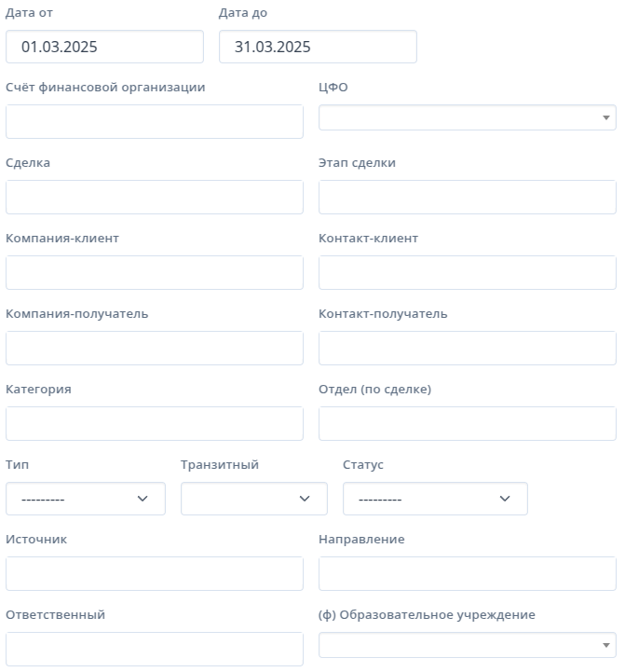Expand the 'Тип' dropdown

click(x=86, y=499)
